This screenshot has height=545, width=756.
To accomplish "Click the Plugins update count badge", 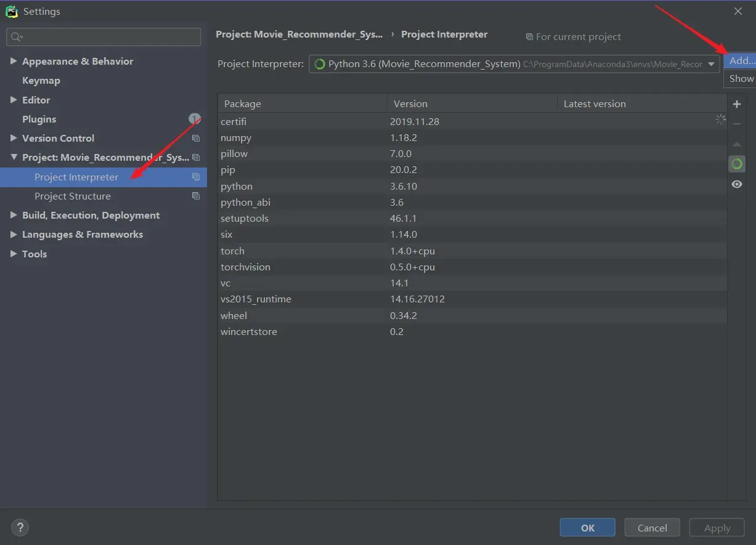I will pos(194,119).
